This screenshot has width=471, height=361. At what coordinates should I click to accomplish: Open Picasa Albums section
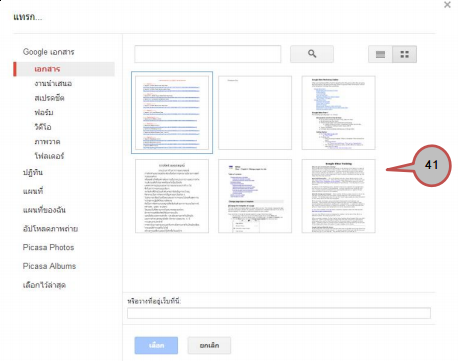tap(49, 266)
